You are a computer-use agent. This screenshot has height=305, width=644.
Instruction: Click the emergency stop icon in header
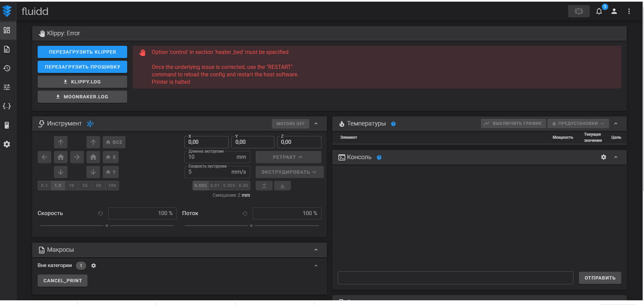579,11
